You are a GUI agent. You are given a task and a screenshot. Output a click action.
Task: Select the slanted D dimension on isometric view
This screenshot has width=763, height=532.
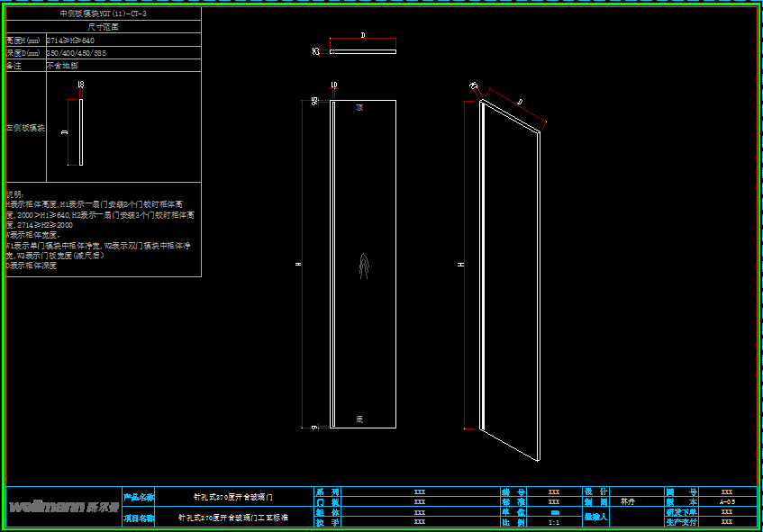click(x=519, y=104)
